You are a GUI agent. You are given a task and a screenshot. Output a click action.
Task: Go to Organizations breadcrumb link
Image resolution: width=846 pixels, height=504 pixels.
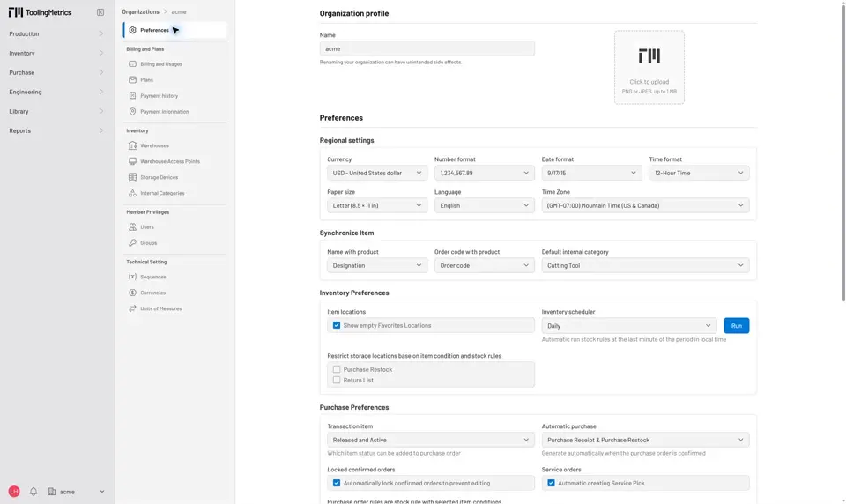pos(140,11)
